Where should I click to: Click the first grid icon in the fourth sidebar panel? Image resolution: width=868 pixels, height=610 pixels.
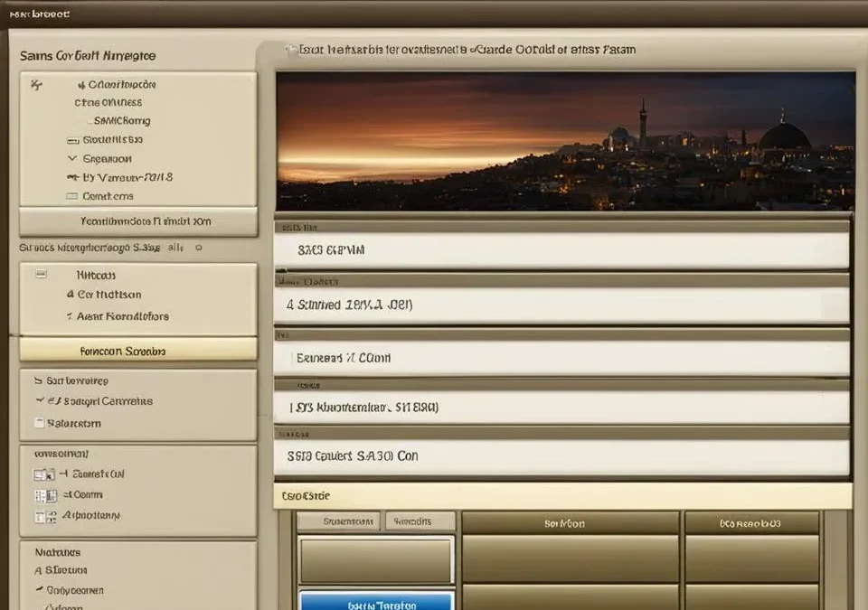(x=40, y=474)
